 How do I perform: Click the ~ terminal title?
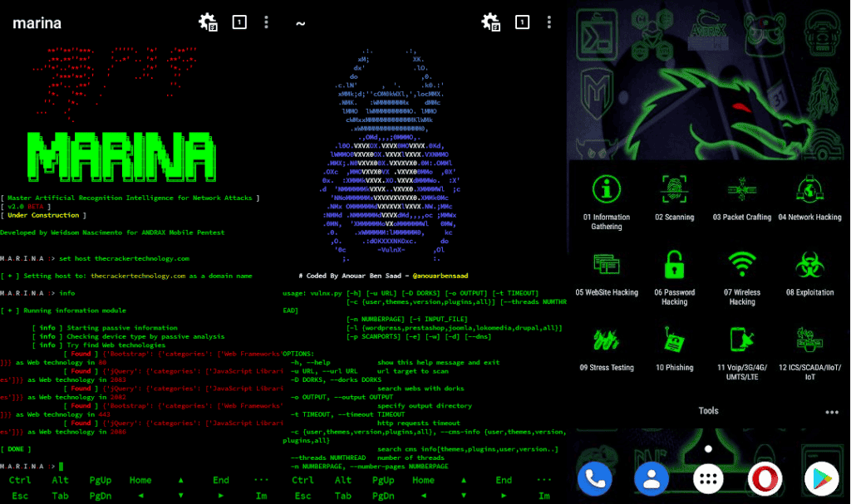[x=300, y=22]
